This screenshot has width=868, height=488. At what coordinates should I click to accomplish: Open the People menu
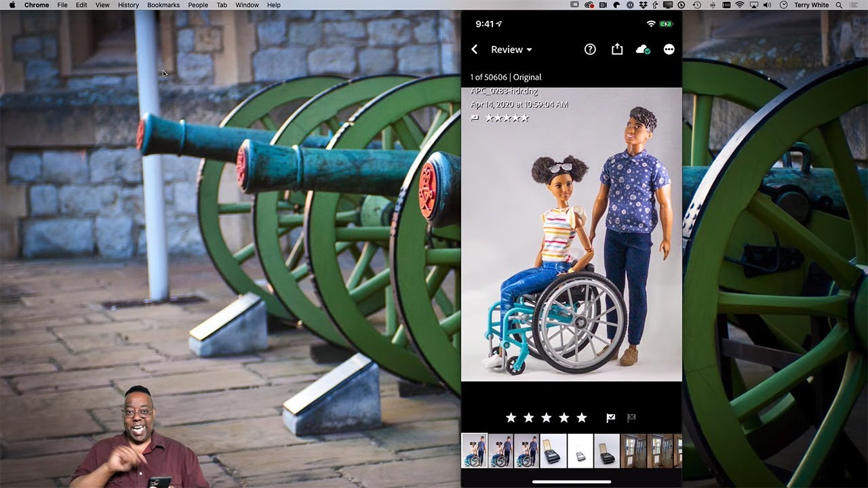coord(198,5)
